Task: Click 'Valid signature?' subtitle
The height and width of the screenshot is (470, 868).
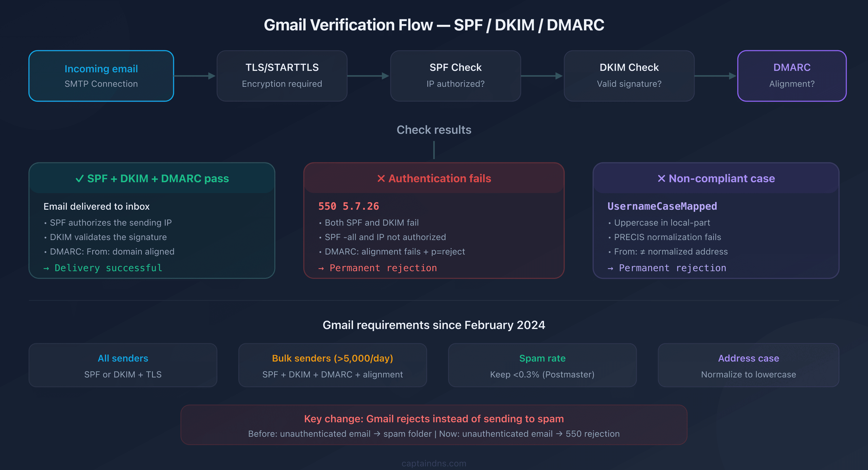Action: 629,84
